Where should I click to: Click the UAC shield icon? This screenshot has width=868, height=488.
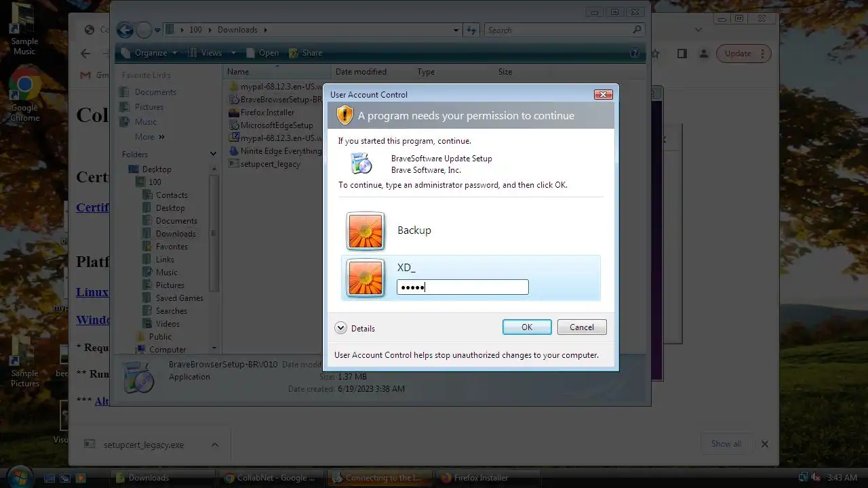345,115
